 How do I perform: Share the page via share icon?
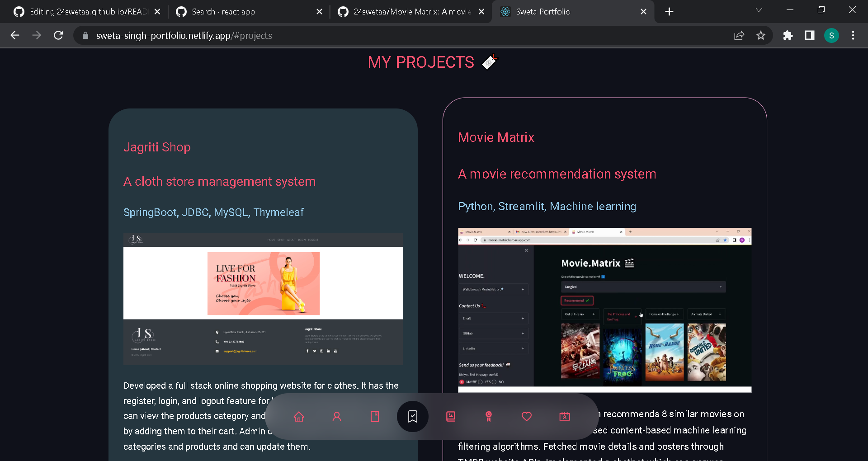(x=739, y=35)
